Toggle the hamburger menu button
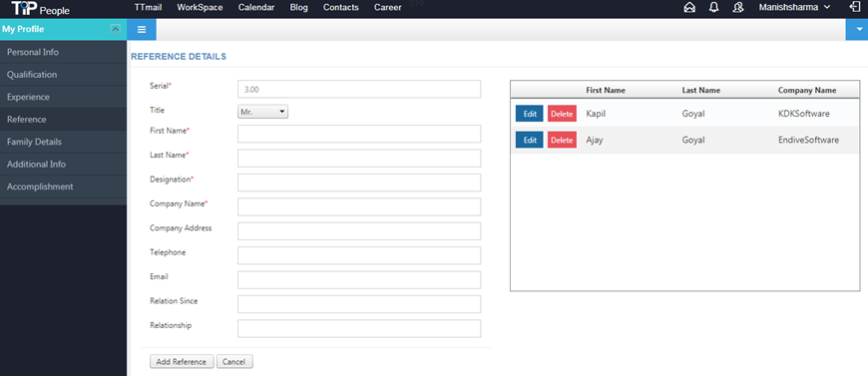868x376 pixels. point(141,29)
